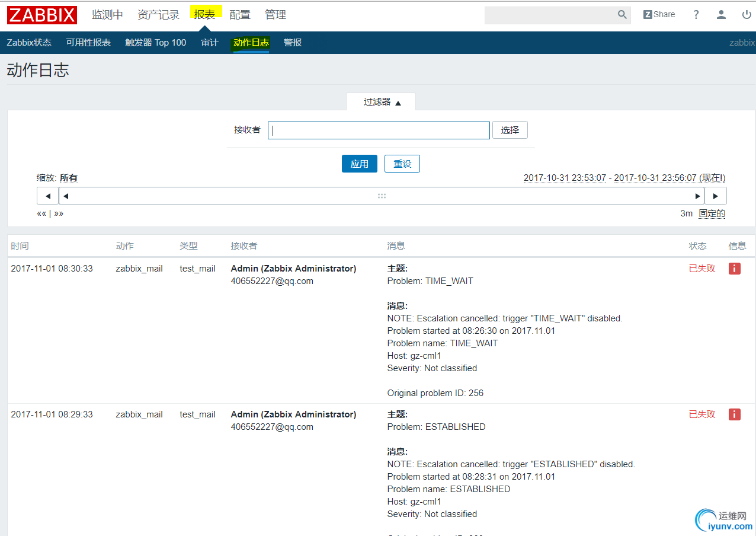Click the 应用 button
This screenshot has width=756, height=536.
(x=360, y=164)
